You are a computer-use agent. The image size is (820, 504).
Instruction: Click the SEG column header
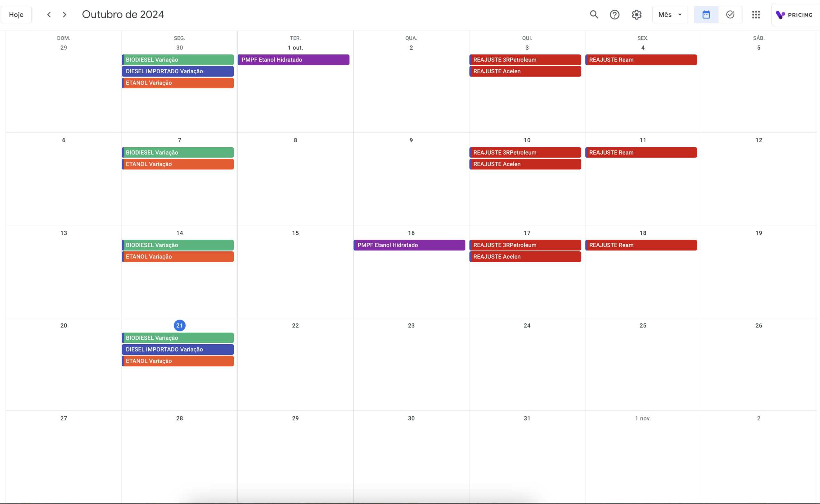[179, 38]
